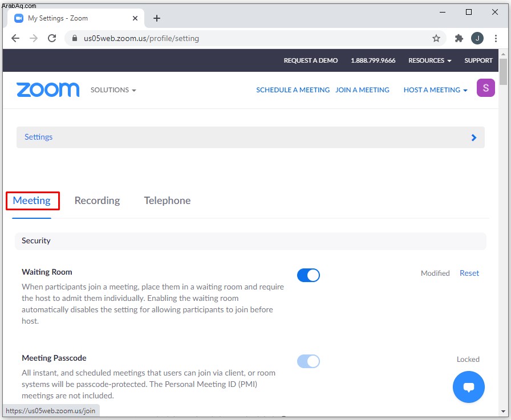Click Request a Demo link
Viewport: 511px width, 420px height.
click(311, 60)
